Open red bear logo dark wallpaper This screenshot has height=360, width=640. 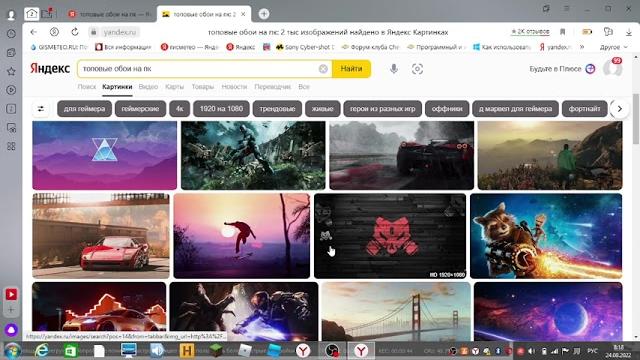pos(390,236)
